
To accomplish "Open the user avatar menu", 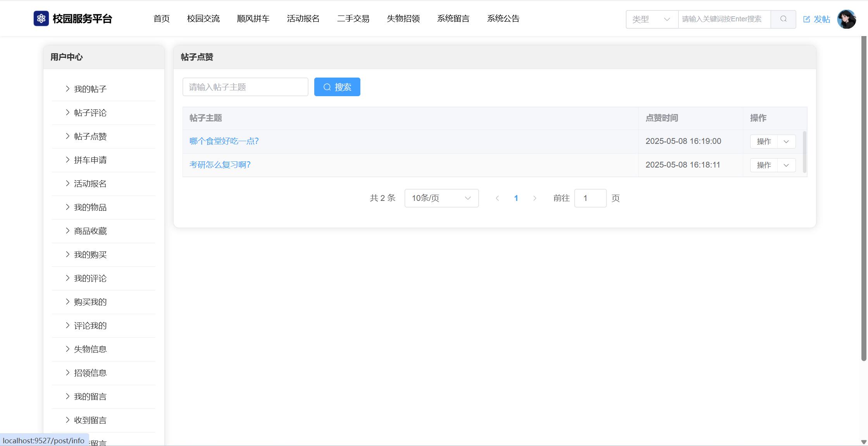I will point(846,19).
